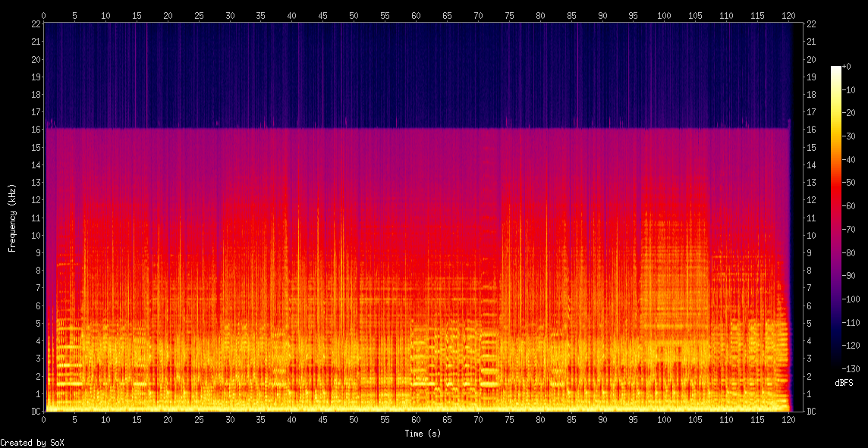Viewport: 868px width, 448px height.
Task: Click the "-110" color scale label
Action: point(851,322)
